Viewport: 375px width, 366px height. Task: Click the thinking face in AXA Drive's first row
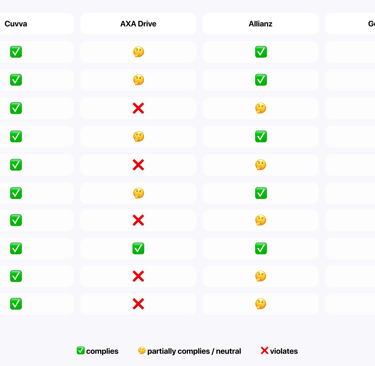pyautogui.click(x=138, y=52)
